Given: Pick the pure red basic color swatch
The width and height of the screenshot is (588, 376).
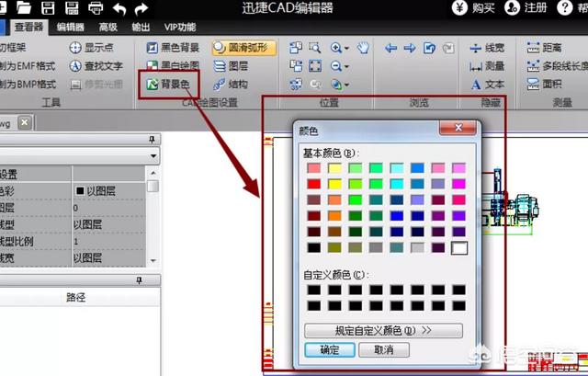Looking at the screenshot, I should (314, 184).
